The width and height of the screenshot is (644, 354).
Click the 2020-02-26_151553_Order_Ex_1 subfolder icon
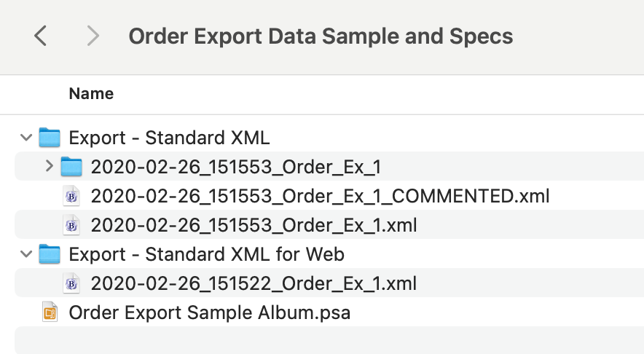coord(71,167)
